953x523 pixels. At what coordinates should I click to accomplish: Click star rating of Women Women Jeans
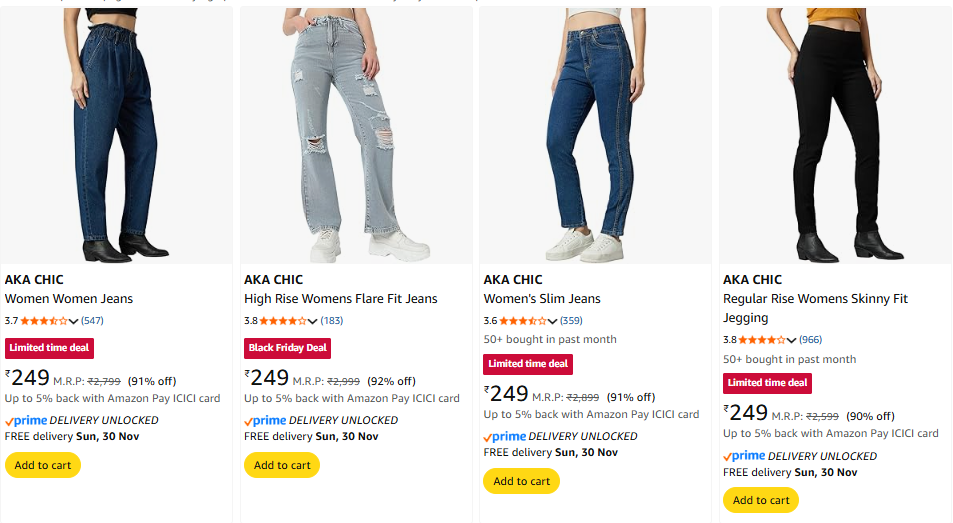coord(45,321)
